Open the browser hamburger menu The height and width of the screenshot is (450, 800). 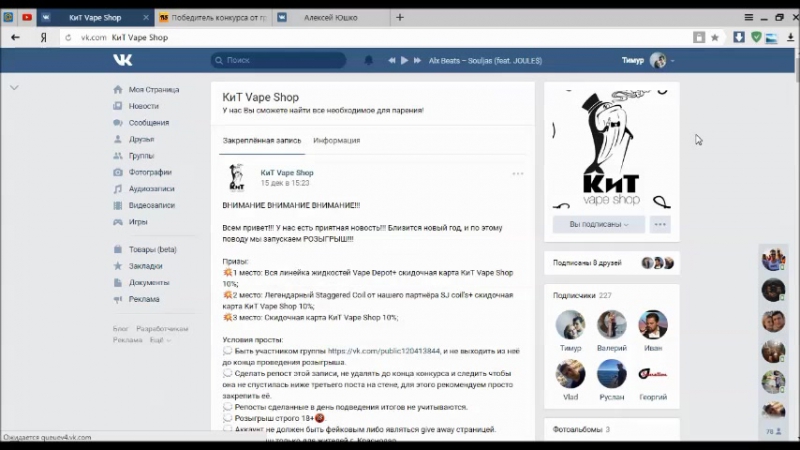point(748,17)
